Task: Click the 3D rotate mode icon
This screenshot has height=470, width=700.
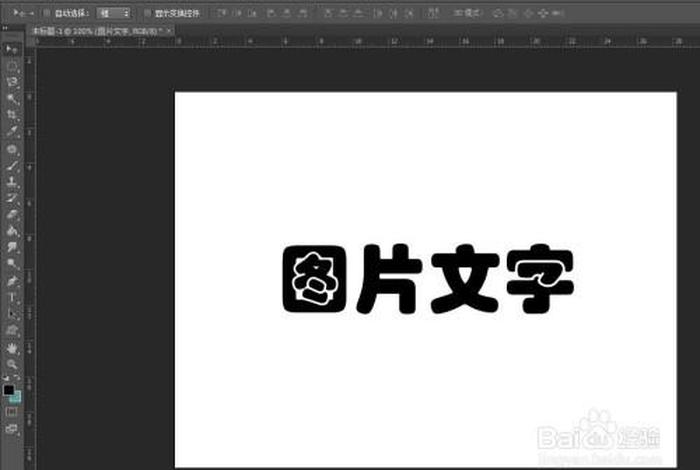Action: [x=498, y=13]
